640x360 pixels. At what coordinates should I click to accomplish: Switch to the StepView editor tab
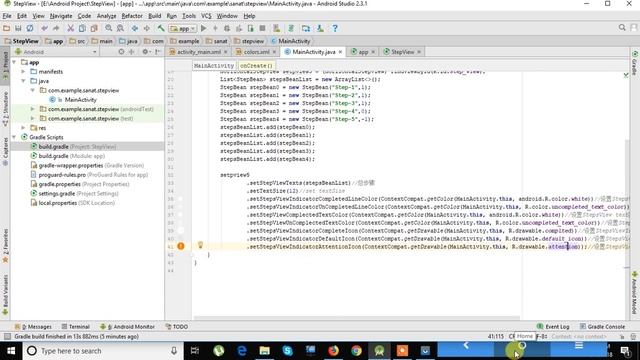pos(402,52)
